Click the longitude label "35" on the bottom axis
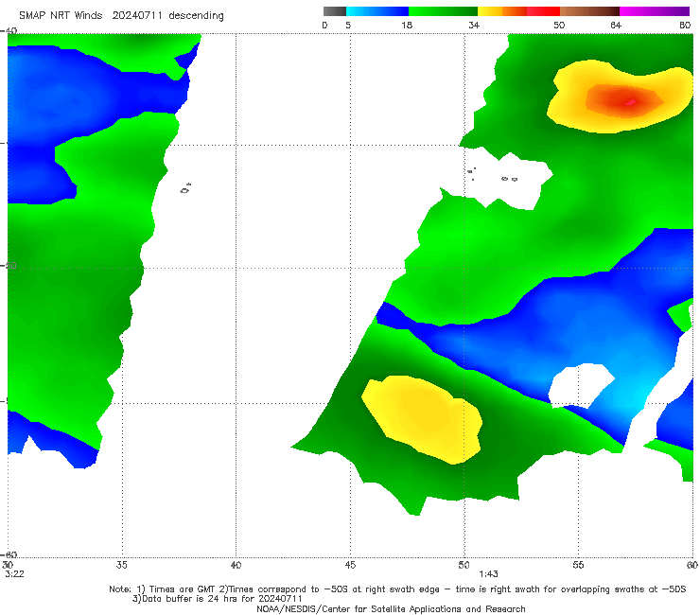Viewport: 700px width, 615px height. 122,565
